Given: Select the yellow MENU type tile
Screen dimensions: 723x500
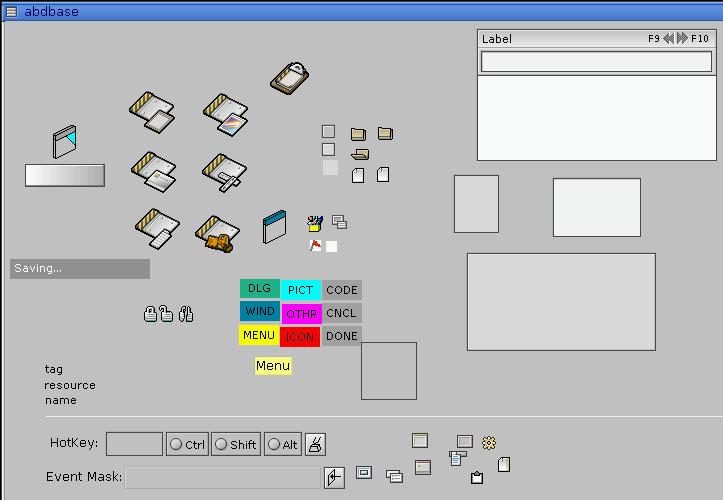Looking at the screenshot, I should point(259,336).
